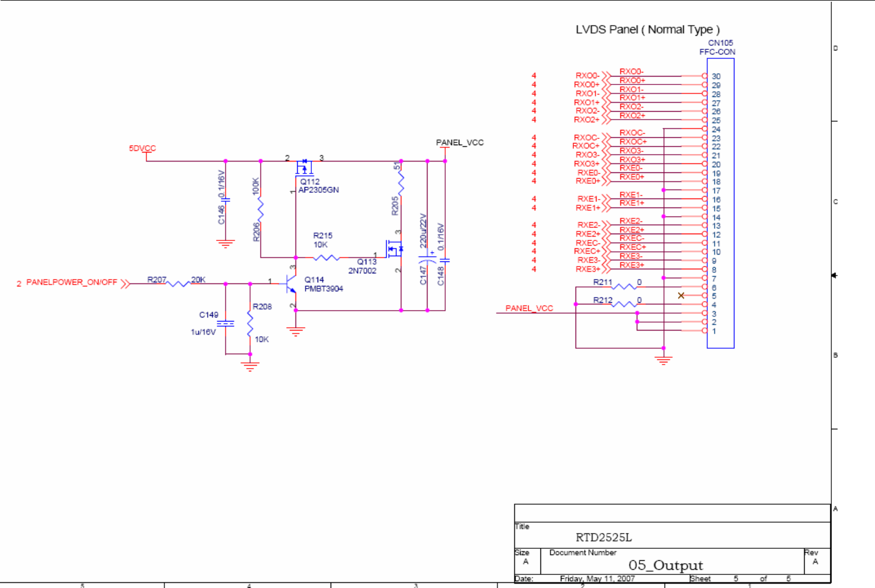Select the 5DVCC power label
Viewport: 875px width, 588px height.
tap(142, 149)
